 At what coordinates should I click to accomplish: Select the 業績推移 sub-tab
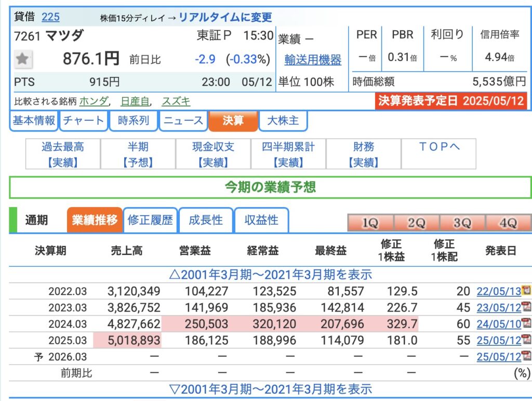pyautogui.click(x=95, y=220)
